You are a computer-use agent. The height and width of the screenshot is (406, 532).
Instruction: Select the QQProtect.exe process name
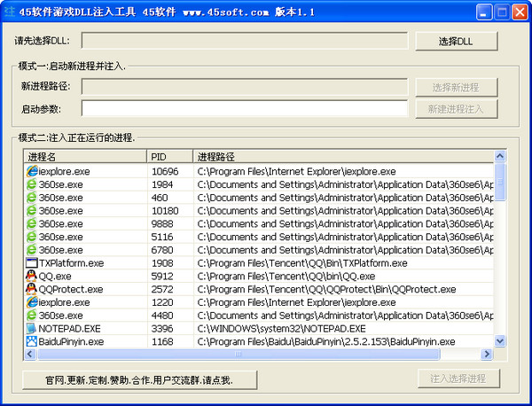(71, 289)
